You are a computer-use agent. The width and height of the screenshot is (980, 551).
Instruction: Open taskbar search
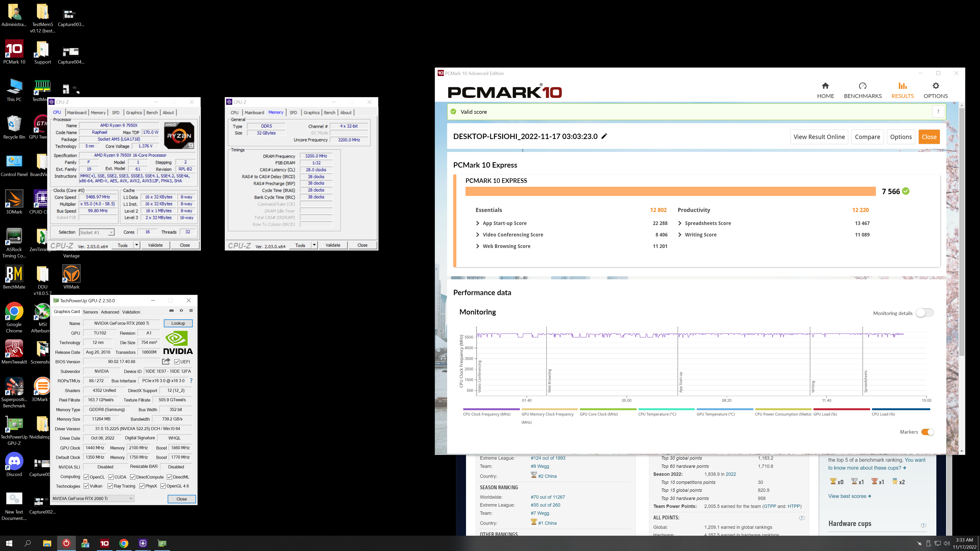pos(28,543)
